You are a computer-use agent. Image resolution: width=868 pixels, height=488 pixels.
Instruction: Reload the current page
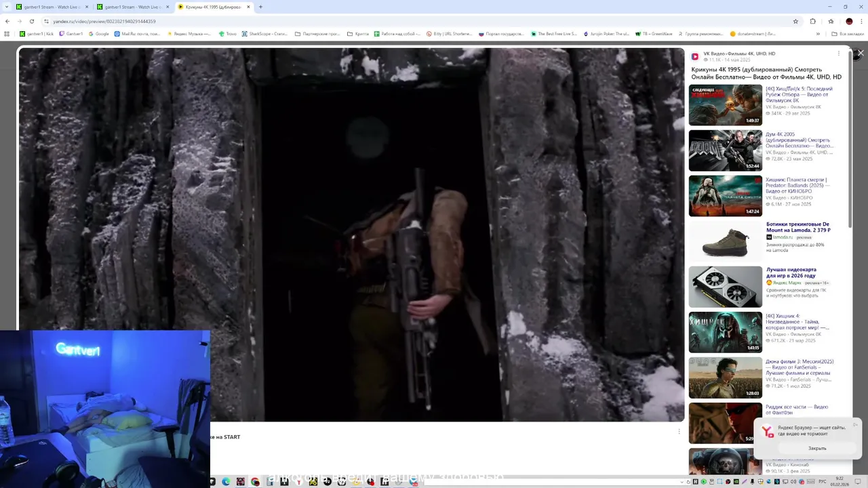pyautogui.click(x=33, y=21)
